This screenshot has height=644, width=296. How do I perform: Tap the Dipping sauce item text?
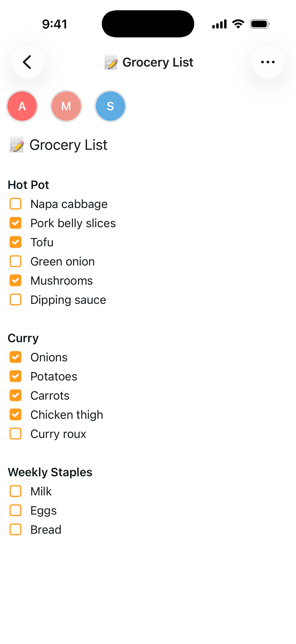(x=68, y=300)
